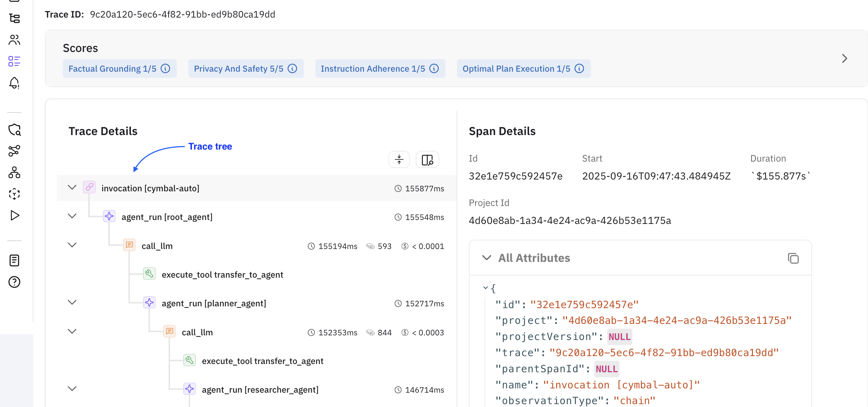Image resolution: width=868 pixels, height=407 pixels.
Task: Click the play triangle icon in sidebar
Action: [x=14, y=215]
